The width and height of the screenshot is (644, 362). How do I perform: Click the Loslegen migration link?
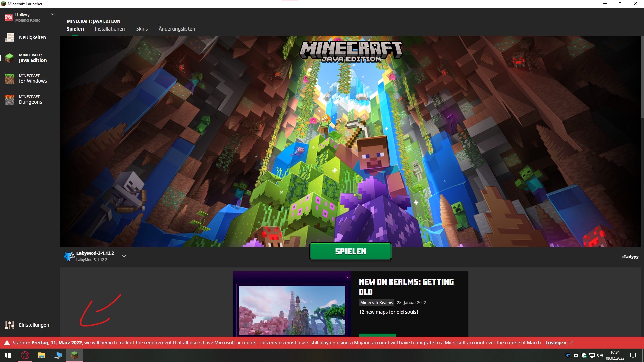pyautogui.click(x=555, y=343)
